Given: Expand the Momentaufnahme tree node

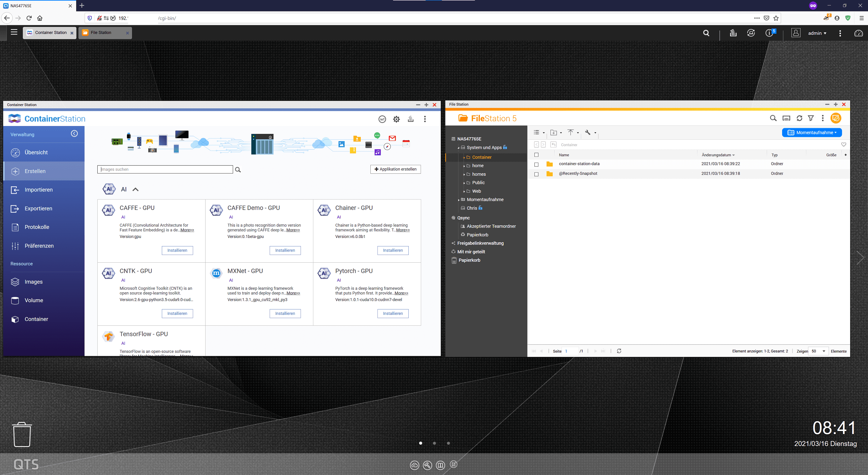Looking at the screenshot, I should pyautogui.click(x=459, y=200).
